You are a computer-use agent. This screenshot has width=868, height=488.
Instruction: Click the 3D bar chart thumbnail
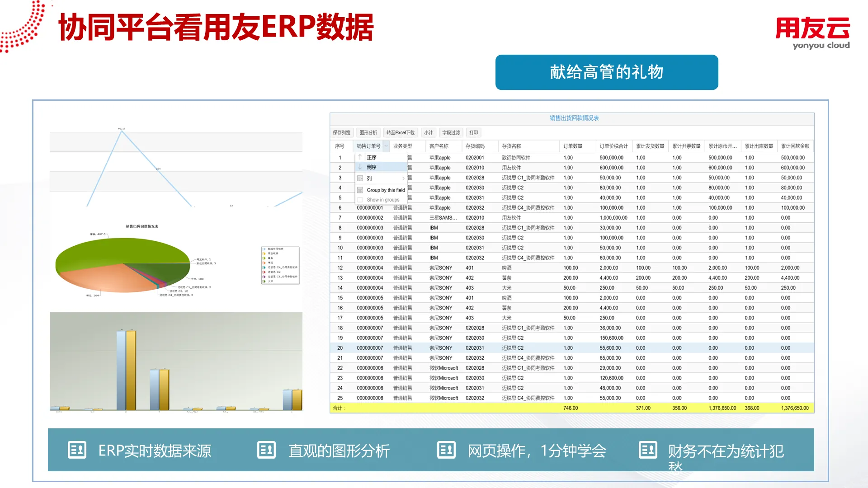[176, 361]
